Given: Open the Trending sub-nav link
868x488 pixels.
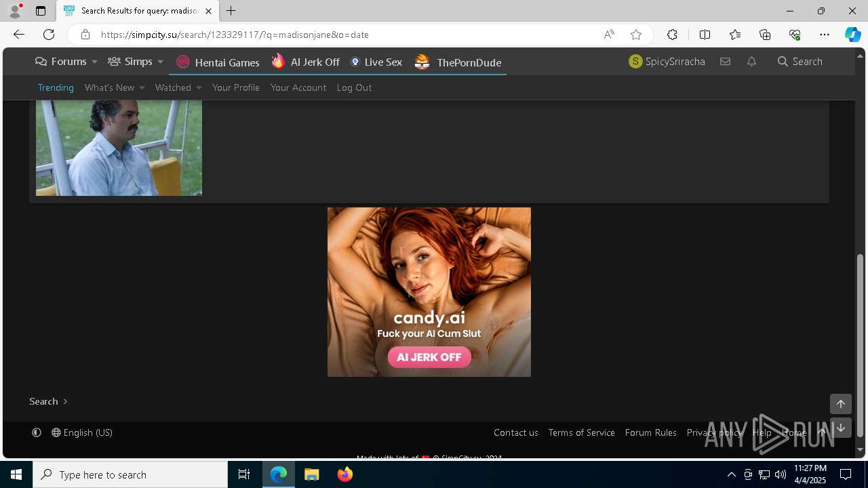Looking at the screenshot, I should click(56, 87).
